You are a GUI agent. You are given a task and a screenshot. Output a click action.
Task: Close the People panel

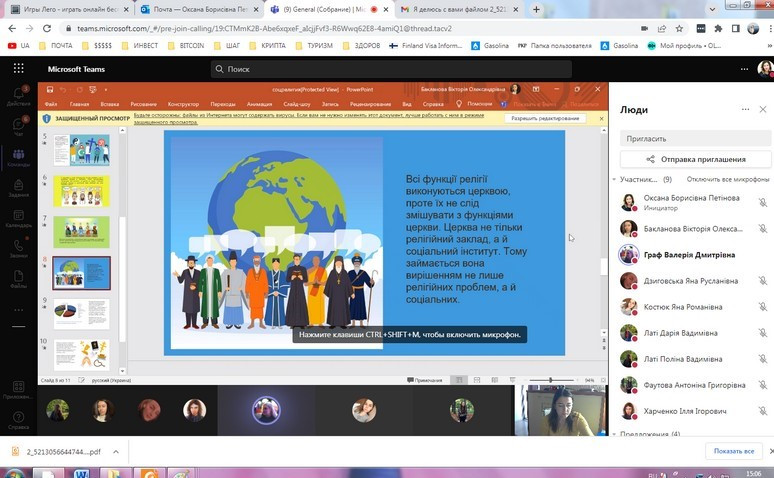[x=761, y=110]
